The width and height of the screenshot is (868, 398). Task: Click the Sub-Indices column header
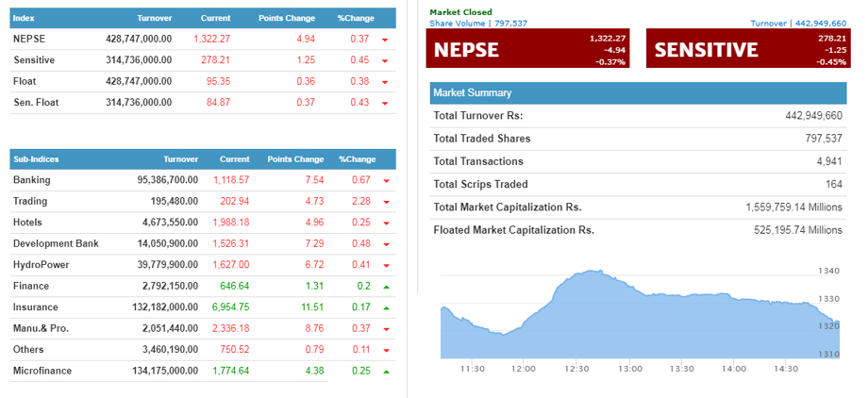(37, 159)
